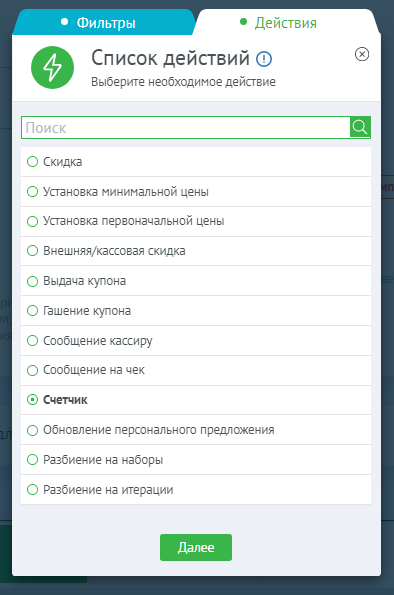Click the Поиск search field
The image size is (394, 595).
pyautogui.click(x=186, y=128)
